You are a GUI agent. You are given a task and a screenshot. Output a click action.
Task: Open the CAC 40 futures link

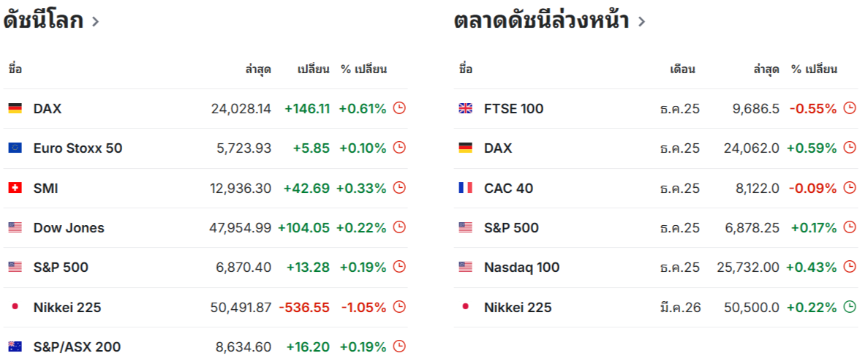pyautogui.click(x=508, y=189)
